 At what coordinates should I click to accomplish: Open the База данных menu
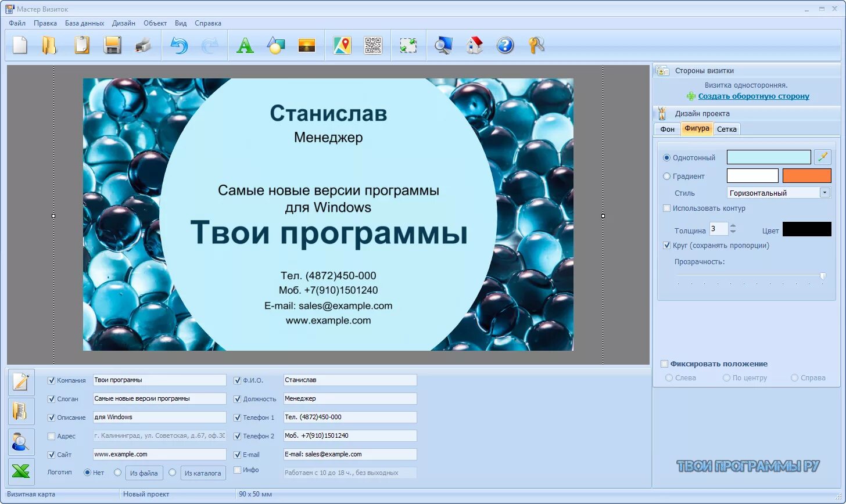coord(84,23)
